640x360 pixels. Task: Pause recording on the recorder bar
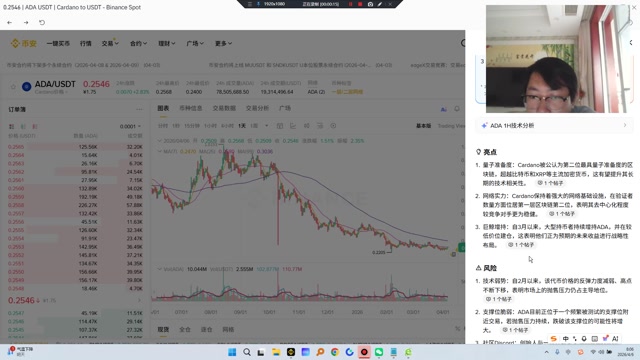(350, 4)
